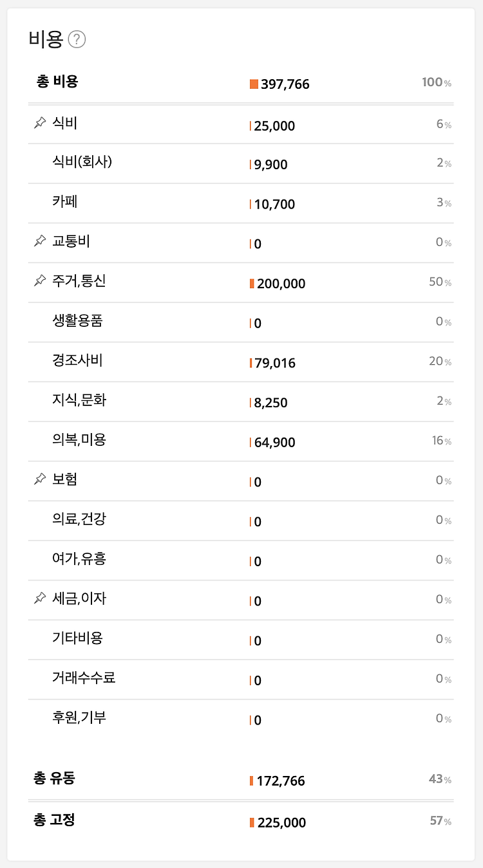Viewport: 483px width, 868px height.
Task: Click the 200,000 amount for 주거,통신
Action: [281, 284]
